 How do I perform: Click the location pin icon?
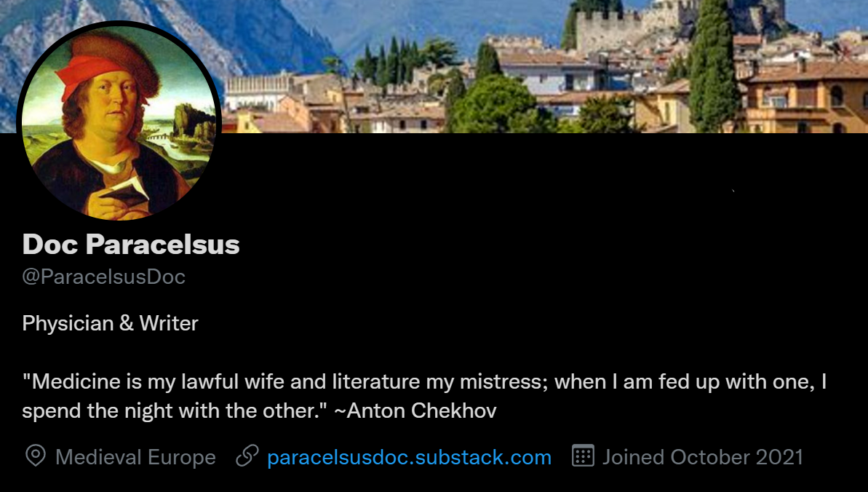(x=36, y=456)
